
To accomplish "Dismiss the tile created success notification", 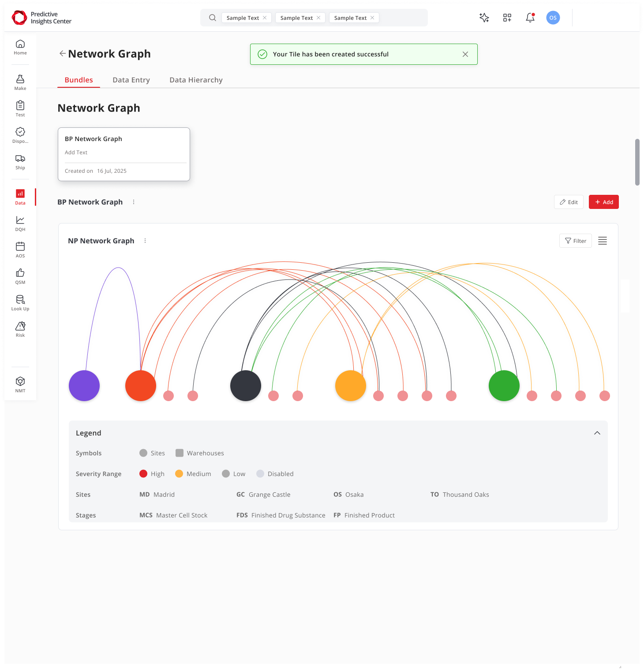I will click(x=465, y=54).
